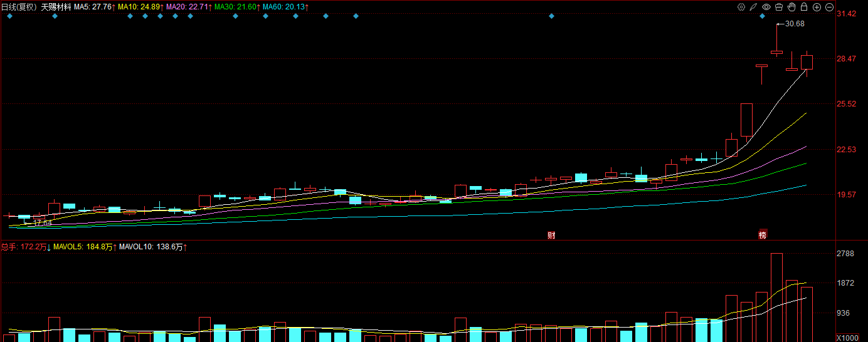Click the 天赐材料 stock name
Screen dimensions: 868x342
[56, 7]
